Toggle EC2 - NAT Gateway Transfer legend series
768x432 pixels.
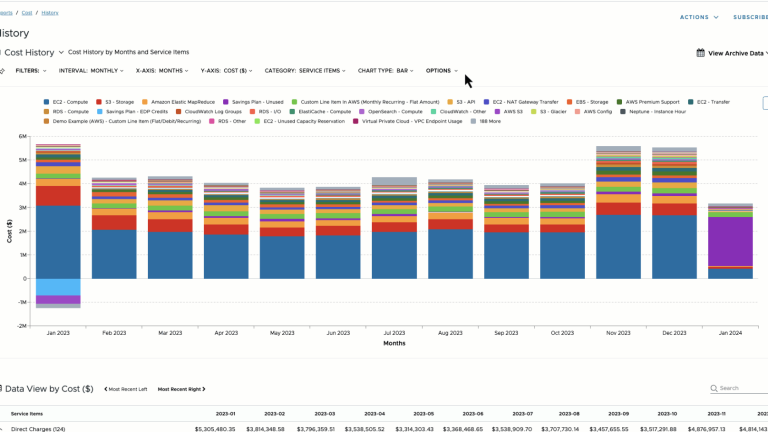coord(521,102)
